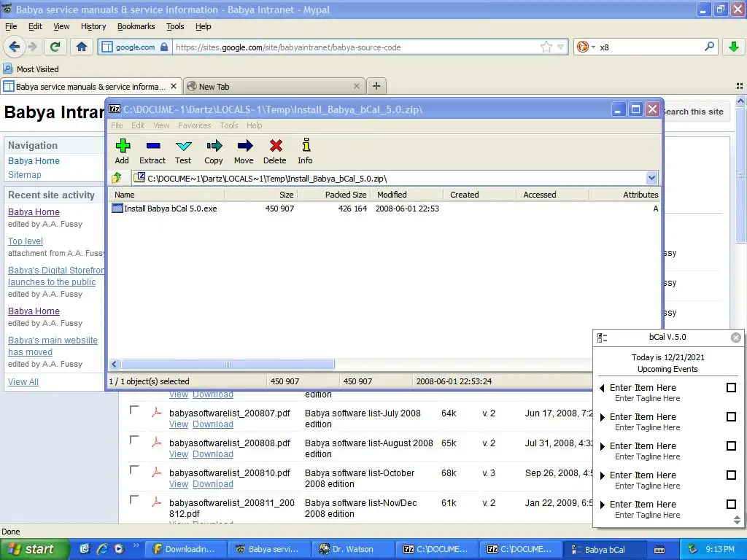Open the 7-Zip address path dropdown
Screen dimensions: 747x560
pyautogui.click(x=651, y=178)
